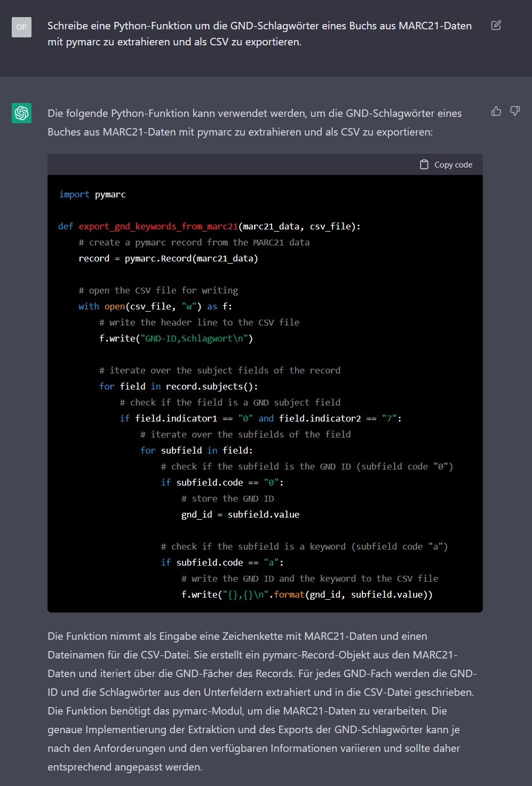Click the clipboard icon in the code header
The height and width of the screenshot is (786, 532).
click(424, 164)
